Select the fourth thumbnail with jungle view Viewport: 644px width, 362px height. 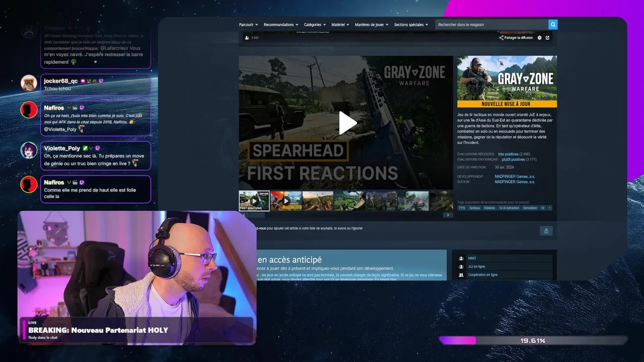pyautogui.click(x=350, y=201)
